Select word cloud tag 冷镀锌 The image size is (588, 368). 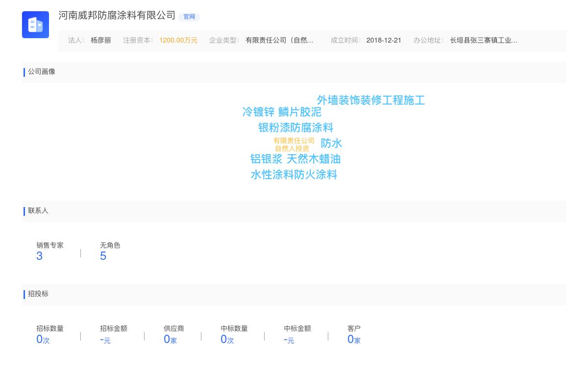coord(258,112)
